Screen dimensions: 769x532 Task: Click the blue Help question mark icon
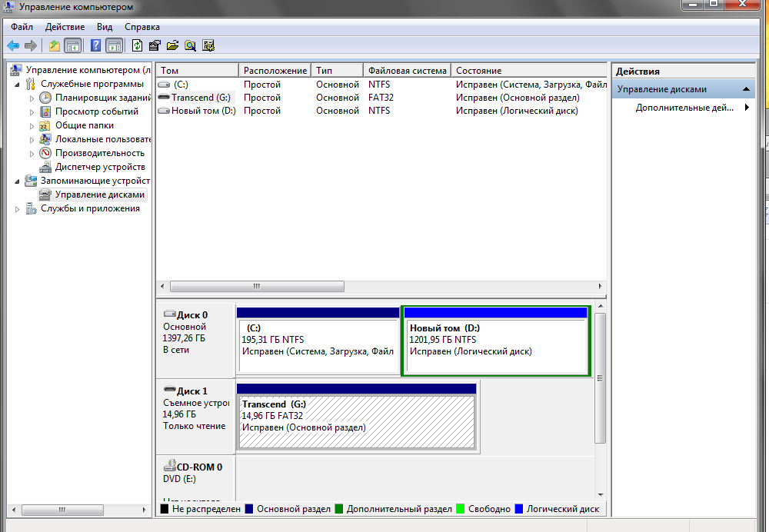coord(96,45)
